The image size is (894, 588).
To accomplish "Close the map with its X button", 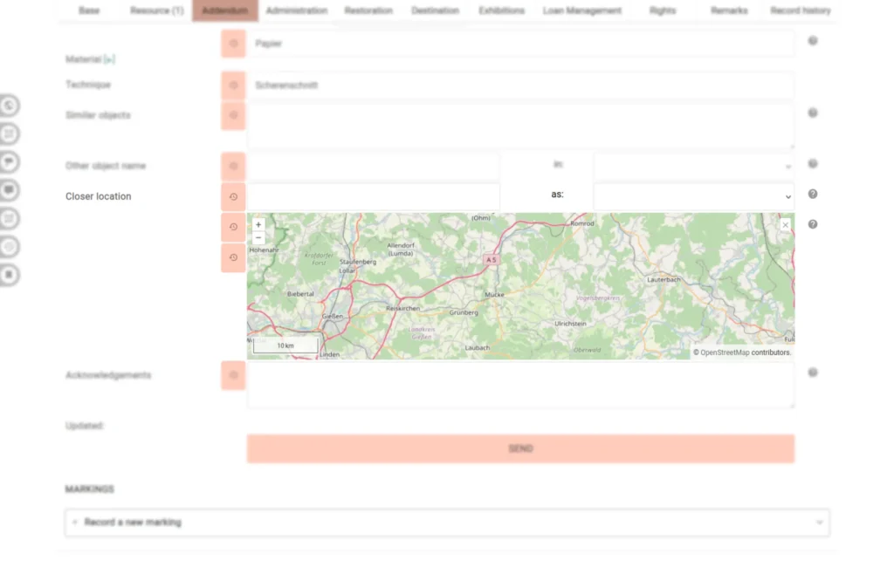I will [785, 225].
